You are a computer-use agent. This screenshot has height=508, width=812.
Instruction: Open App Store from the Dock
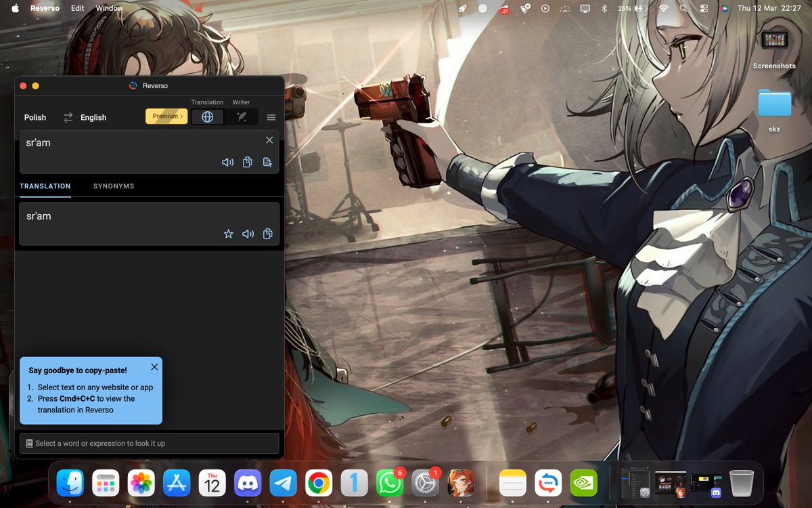[177, 483]
